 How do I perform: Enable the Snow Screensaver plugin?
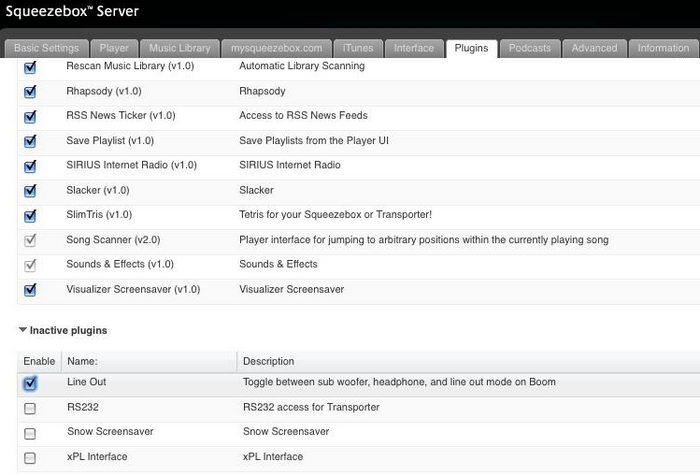[30, 433]
